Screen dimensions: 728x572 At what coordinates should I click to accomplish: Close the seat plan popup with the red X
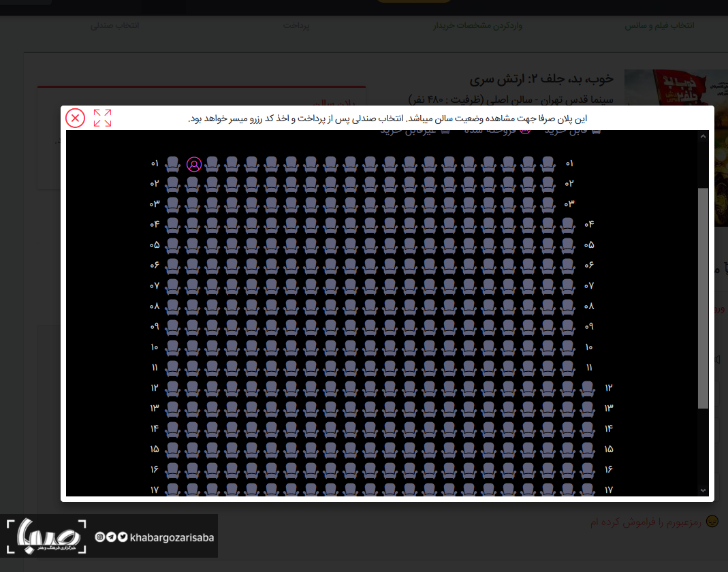point(75,118)
